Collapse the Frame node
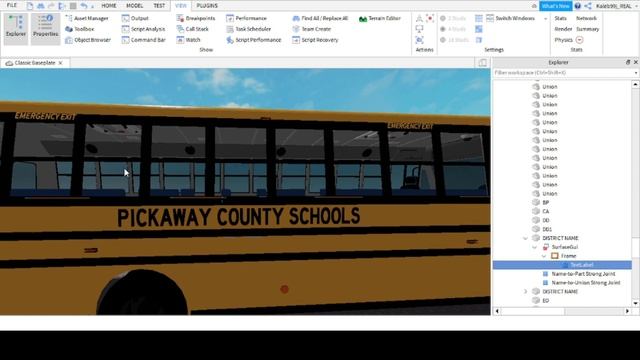Image resolution: width=640 pixels, height=360 pixels. [544, 256]
